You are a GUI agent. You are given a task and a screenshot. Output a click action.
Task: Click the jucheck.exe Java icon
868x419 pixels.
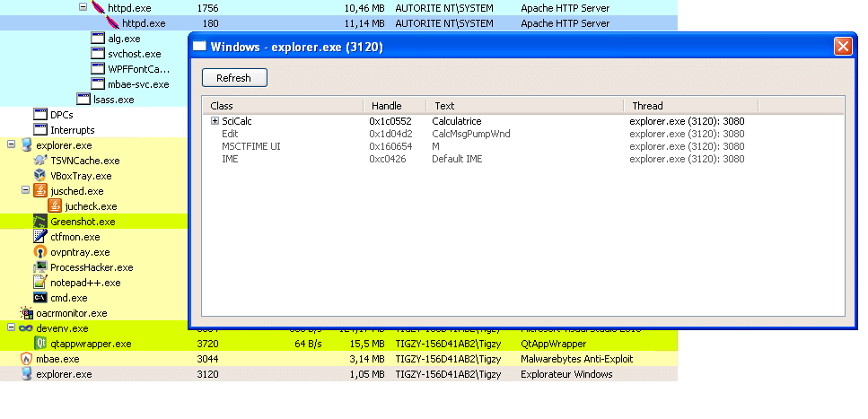point(55,206)
